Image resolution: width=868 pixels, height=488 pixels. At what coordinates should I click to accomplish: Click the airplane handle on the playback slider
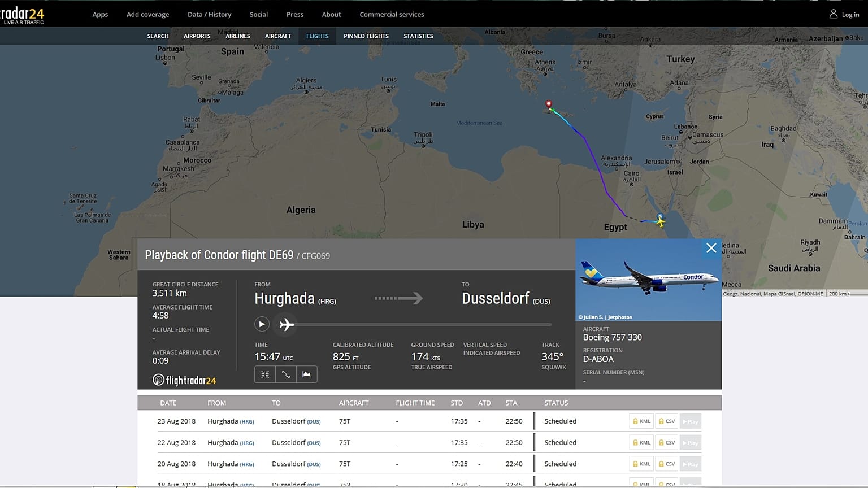coord(287,324)
